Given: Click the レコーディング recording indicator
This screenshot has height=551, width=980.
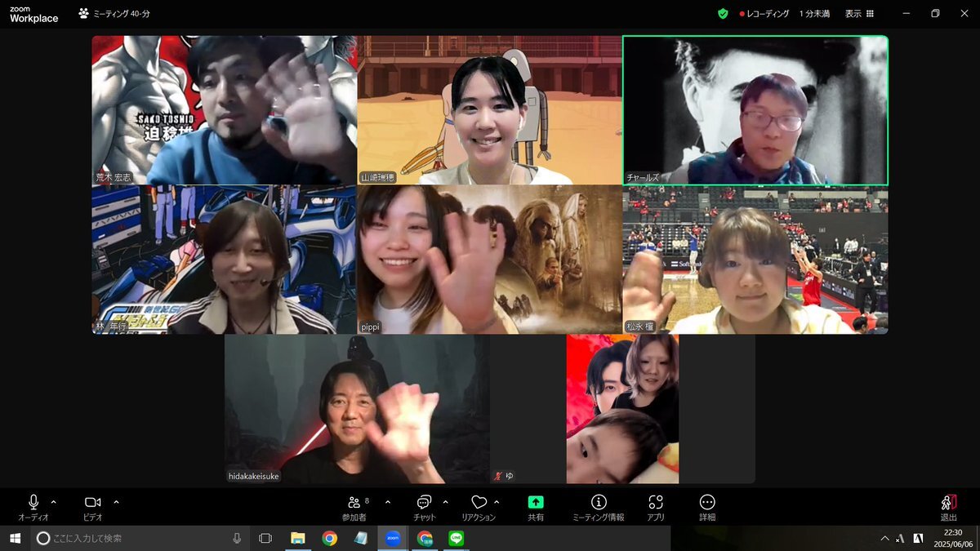Looking at the screenshot, I should [x=764, y=14].
